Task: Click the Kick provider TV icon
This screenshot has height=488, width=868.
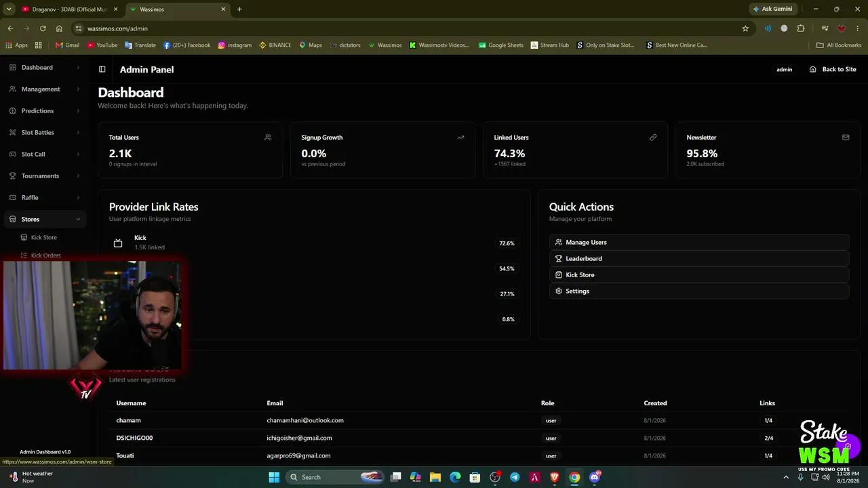Action: coord(118,243)
